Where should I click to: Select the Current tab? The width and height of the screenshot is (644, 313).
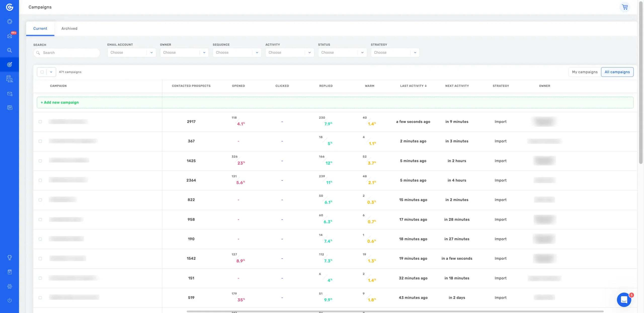coord(40,28)
